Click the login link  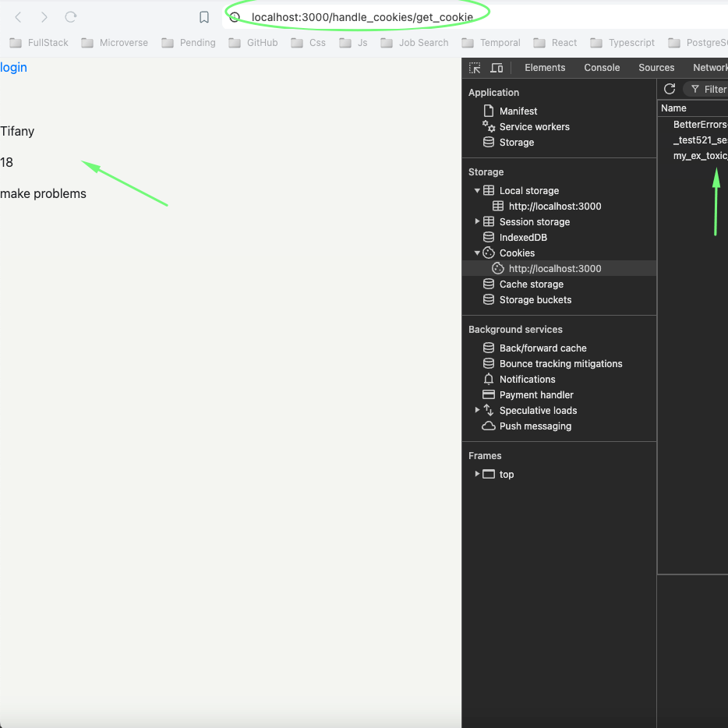click(x=13, y=68)
